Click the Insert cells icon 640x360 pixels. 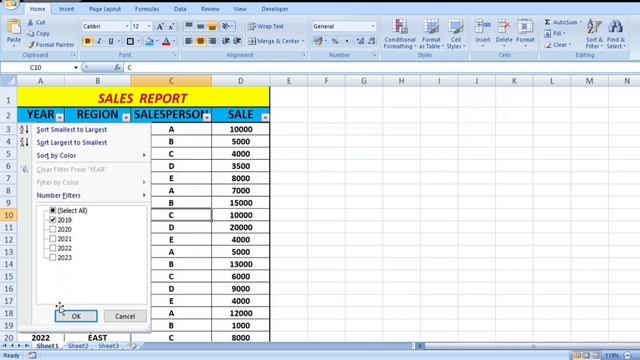point(482,27)
